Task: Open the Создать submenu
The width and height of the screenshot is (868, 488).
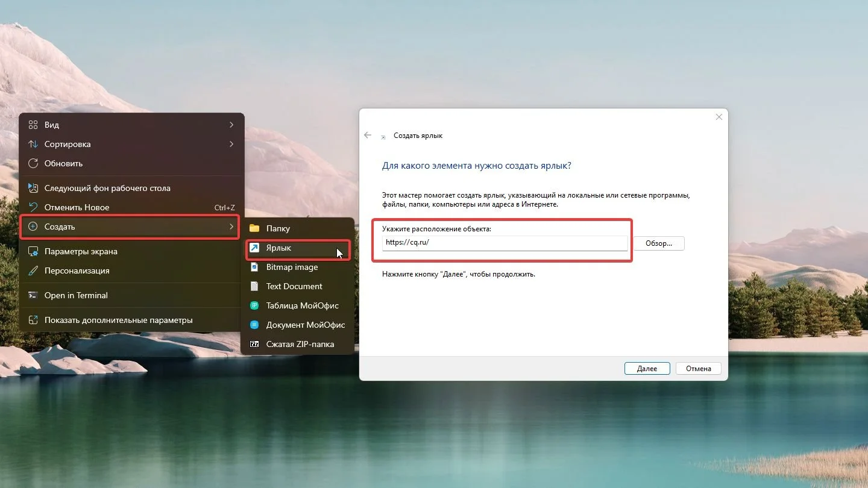Action: pos(131,227)
